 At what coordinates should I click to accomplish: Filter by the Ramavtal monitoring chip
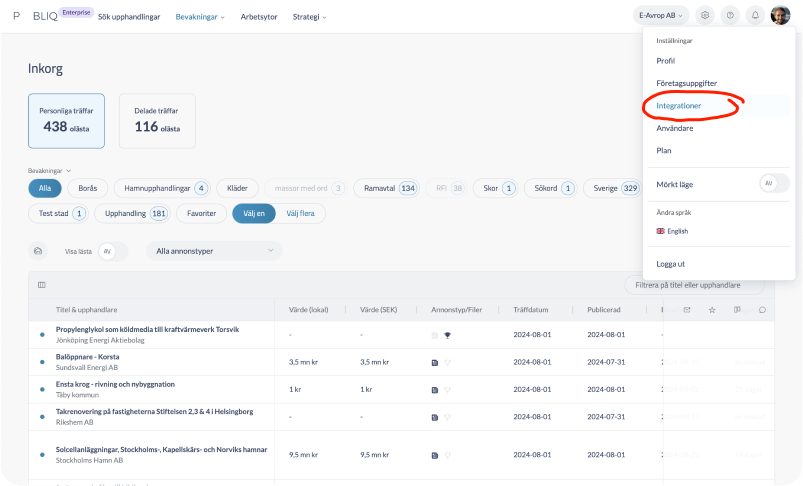pos(386,188)
